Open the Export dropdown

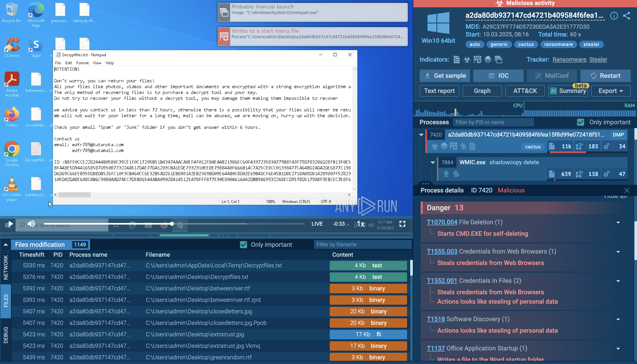(x=611, y=91)
